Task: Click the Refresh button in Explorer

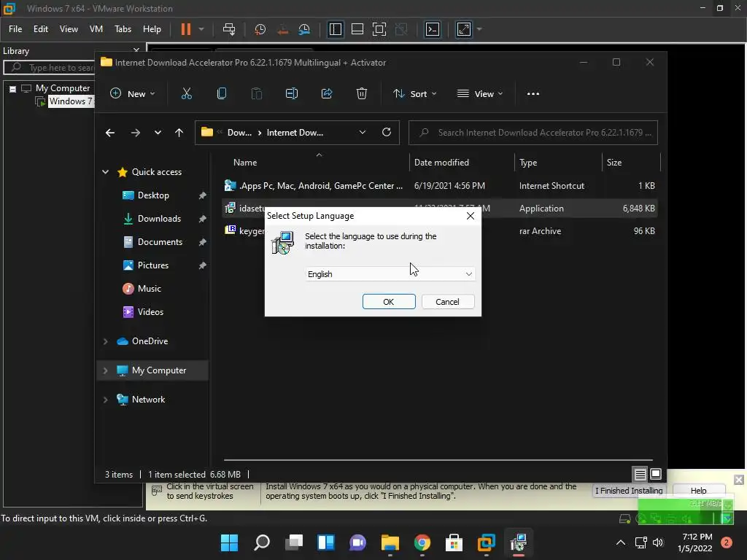Action: click(x=387, y=133)
